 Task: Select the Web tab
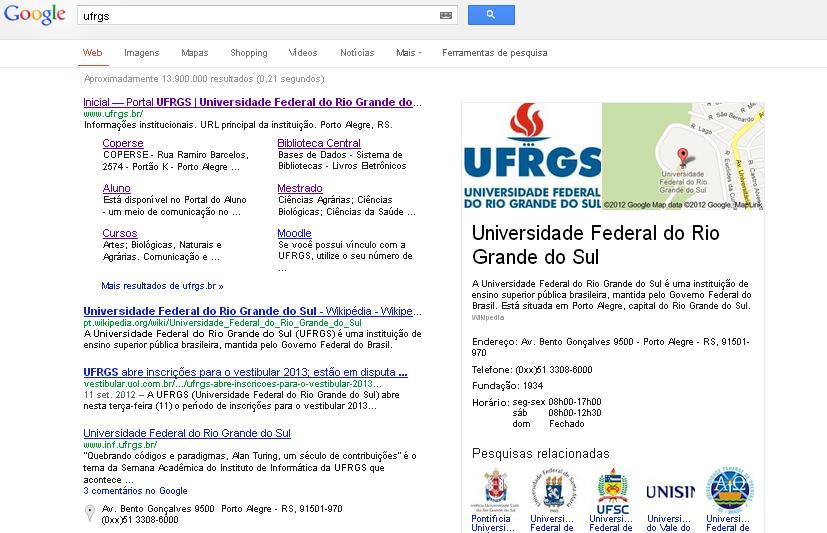coord(92,53)
